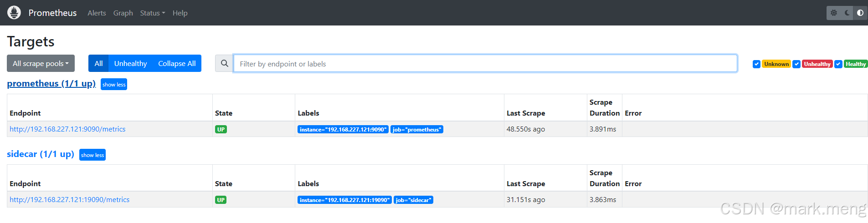The height and width of the screenshot is (223, 868).
Task: Open the Alerts page
Action: pos(97,13)
